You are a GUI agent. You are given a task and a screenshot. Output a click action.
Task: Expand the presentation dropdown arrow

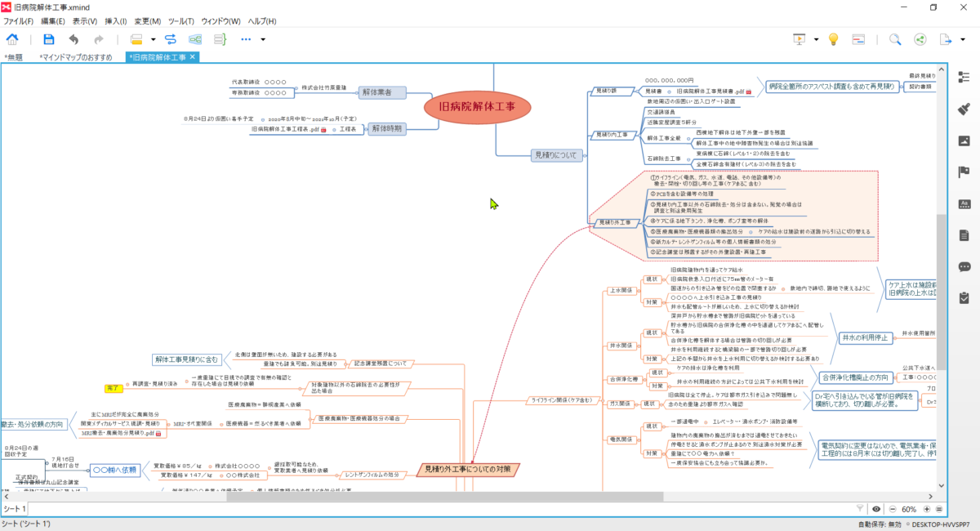[814, 39]
